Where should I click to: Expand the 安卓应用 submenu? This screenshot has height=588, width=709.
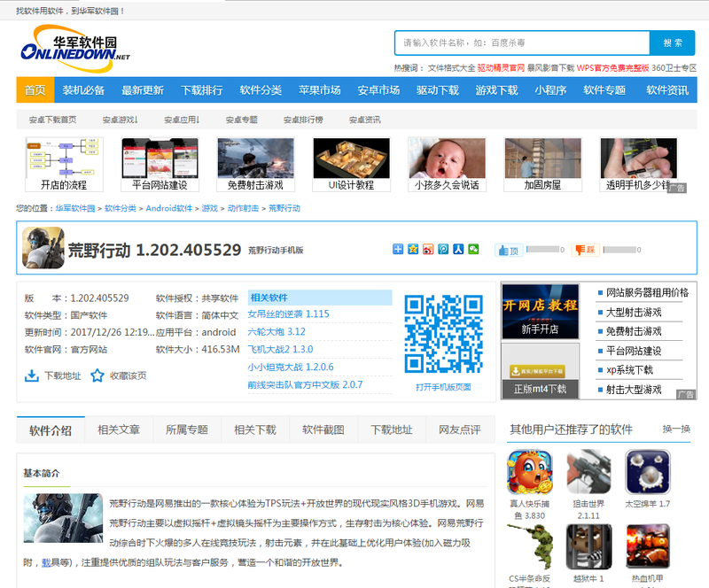(x=182, y=120)
